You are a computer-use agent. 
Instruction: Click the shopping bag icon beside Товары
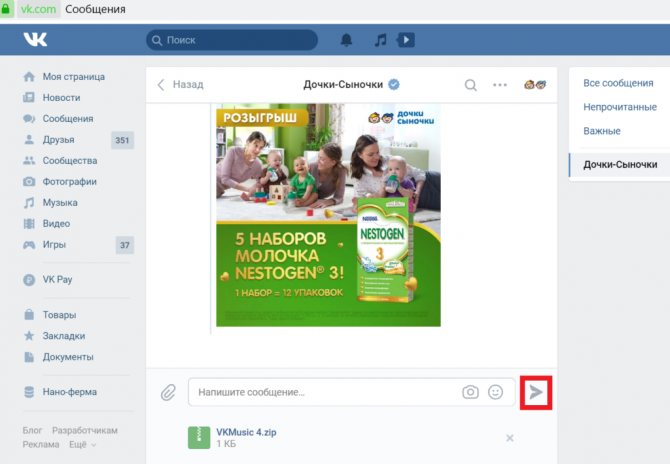[29, 314]
